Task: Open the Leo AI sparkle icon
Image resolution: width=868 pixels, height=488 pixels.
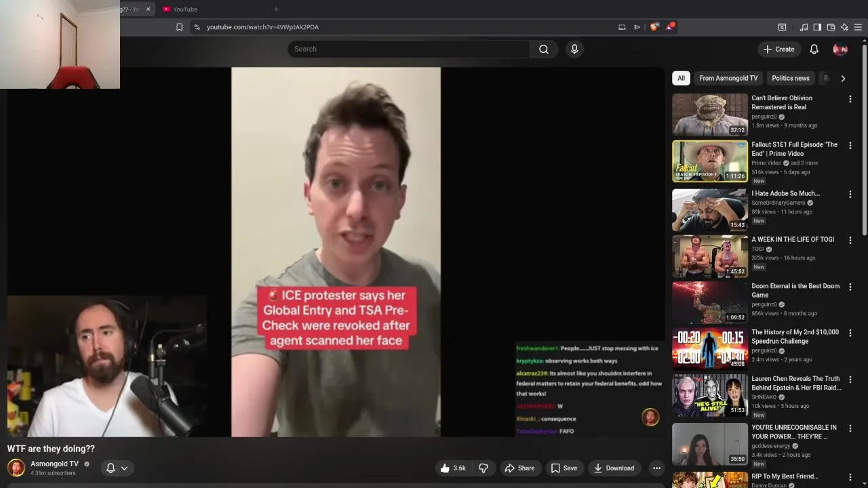Action: (x=844, y=27)
